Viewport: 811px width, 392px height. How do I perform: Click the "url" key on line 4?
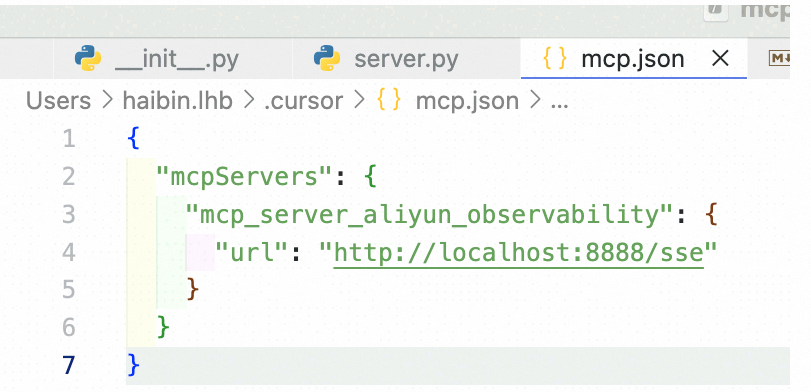pos(251,253)
